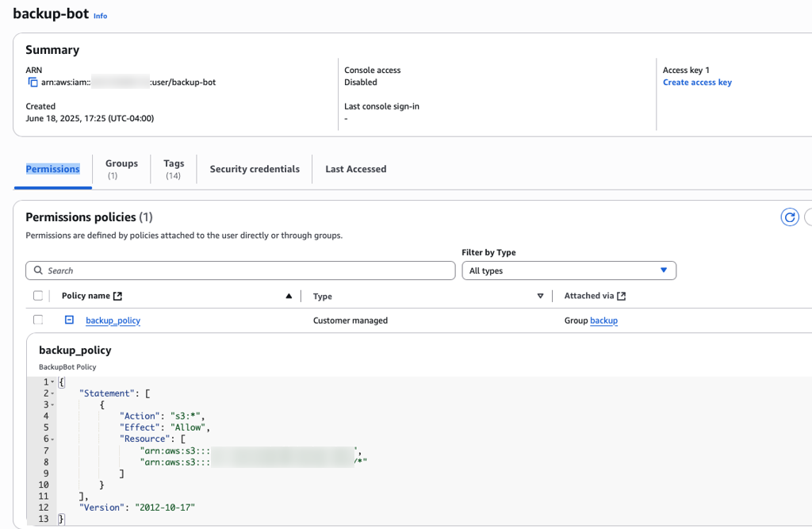812x529 pixels.
Task: Collapse the backup_policy row details
Action: pos(68,320)
